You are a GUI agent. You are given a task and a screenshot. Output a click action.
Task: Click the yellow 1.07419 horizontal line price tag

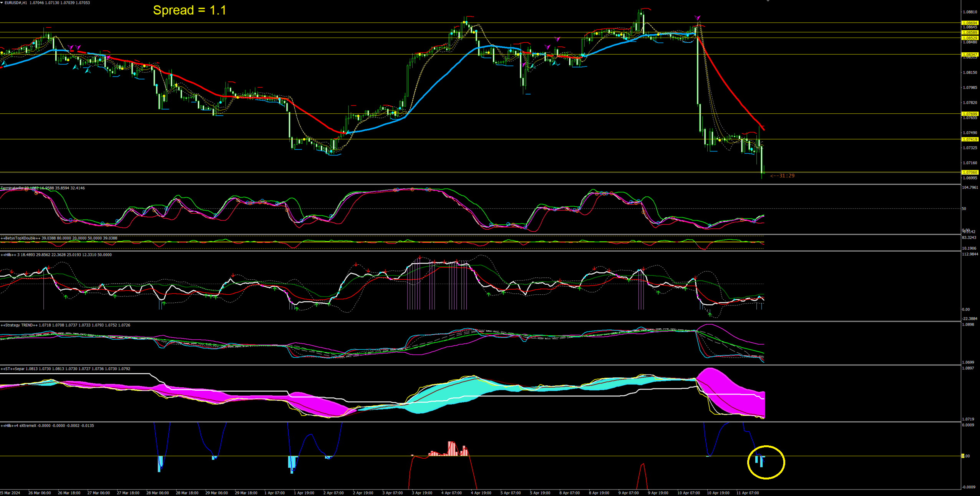click(970, 139)
